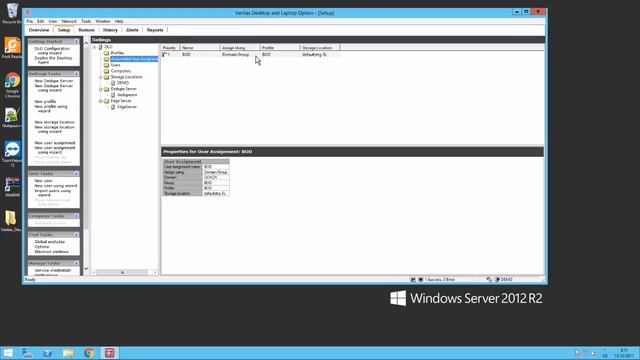The image size is (640, 360).
Task: Open File Explorer from the taskbar
Action: (68, 353)
